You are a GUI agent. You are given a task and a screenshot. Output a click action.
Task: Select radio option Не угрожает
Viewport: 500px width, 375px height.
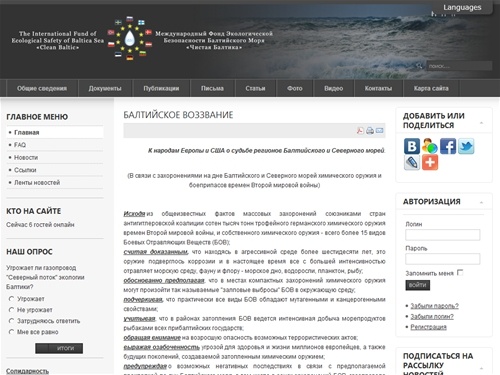click(11, 310)
